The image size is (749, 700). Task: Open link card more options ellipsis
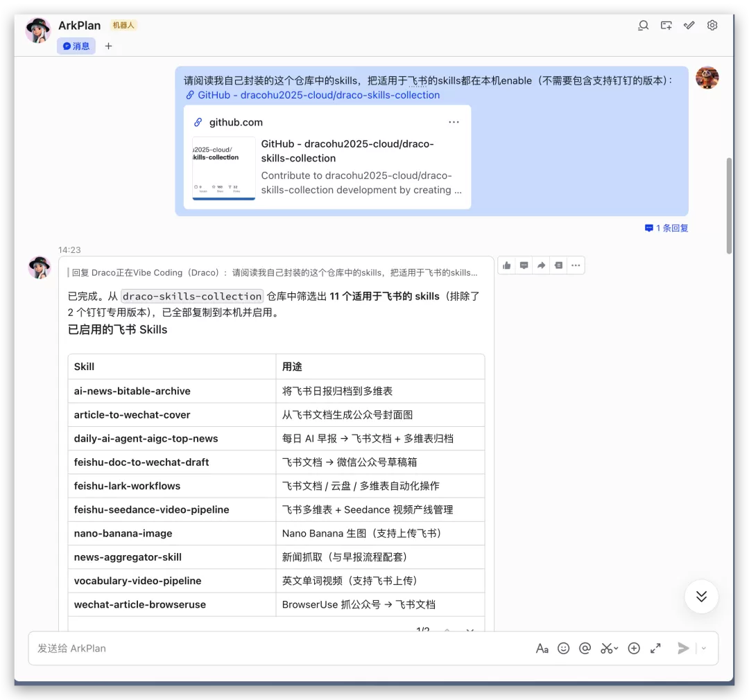tap(454, 122)
